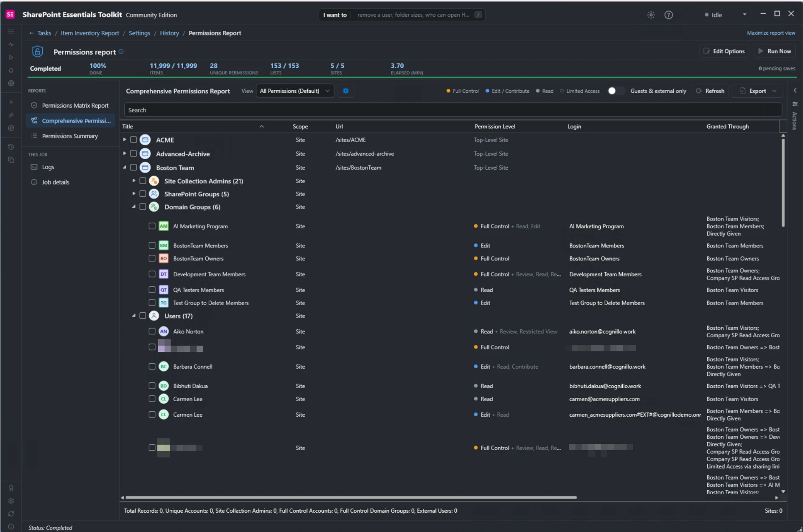This screenshot has width=803, height=532.
Task: Open Permissions Matrix Report
Action: 70,106
